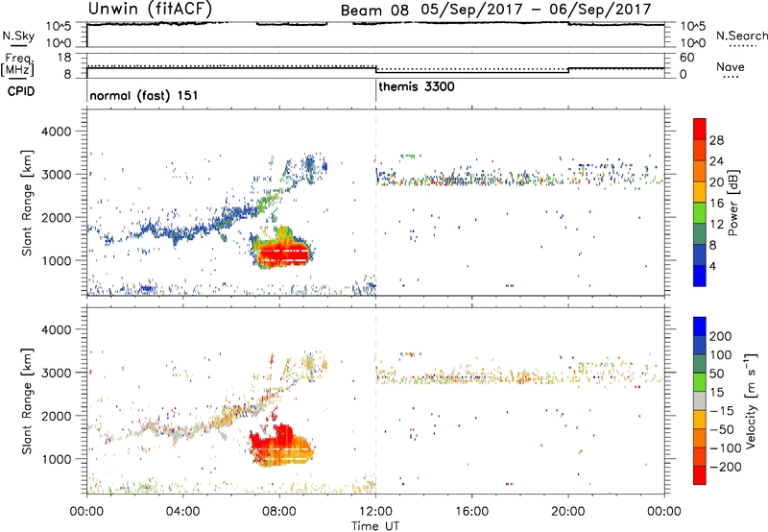768x532 pixels.
Task: Click the light green 12–16 dB Power colorbar segment
Action: (x=700, y=212)
